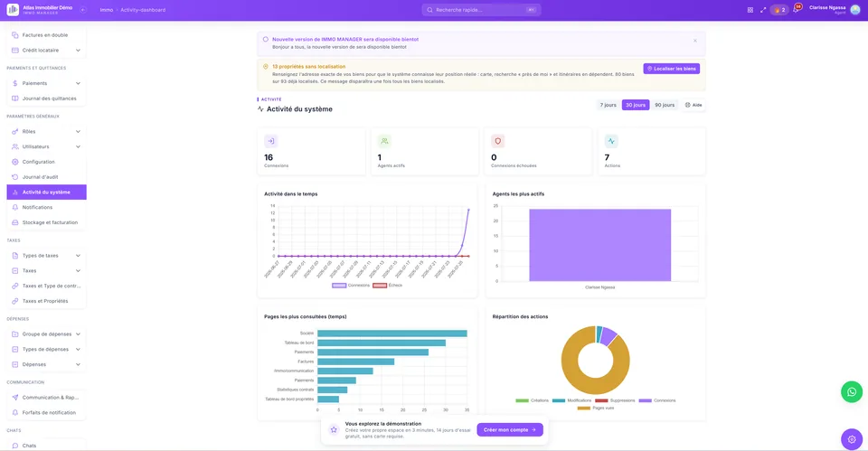
Task: Click the Journal d'audit history icon
Action: coord(15,177)
